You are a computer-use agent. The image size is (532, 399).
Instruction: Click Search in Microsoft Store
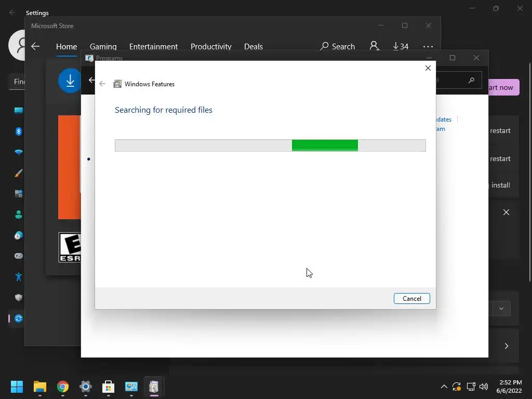coord(337,46)
